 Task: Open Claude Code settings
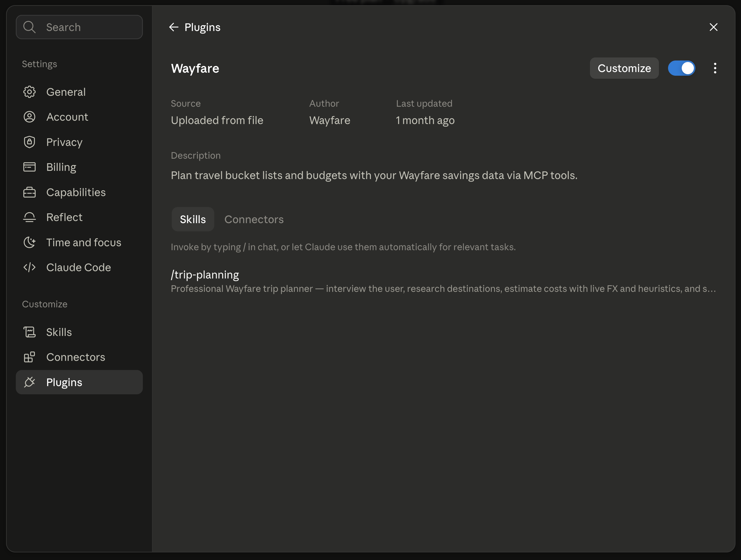pos(79,268)
